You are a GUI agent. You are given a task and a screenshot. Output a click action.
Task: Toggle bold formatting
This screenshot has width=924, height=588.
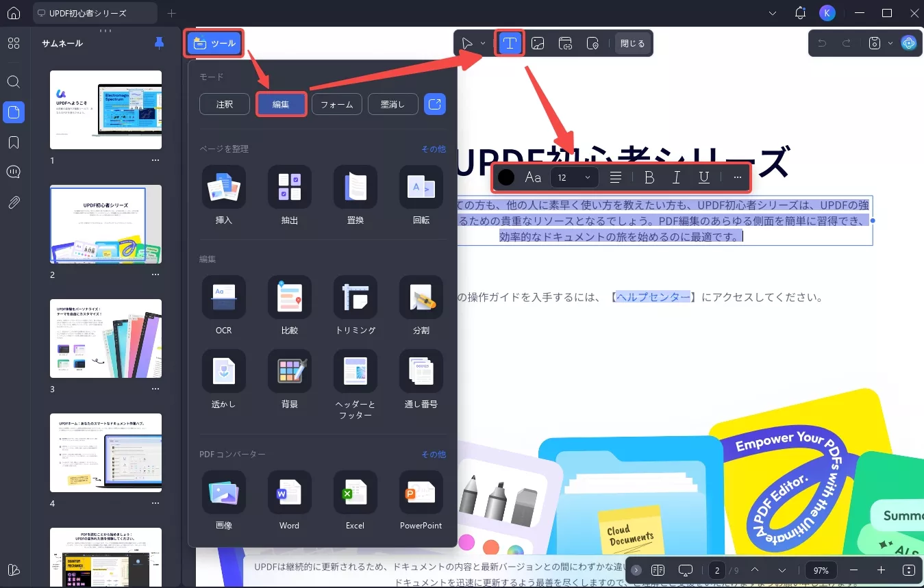pos(650,177)
